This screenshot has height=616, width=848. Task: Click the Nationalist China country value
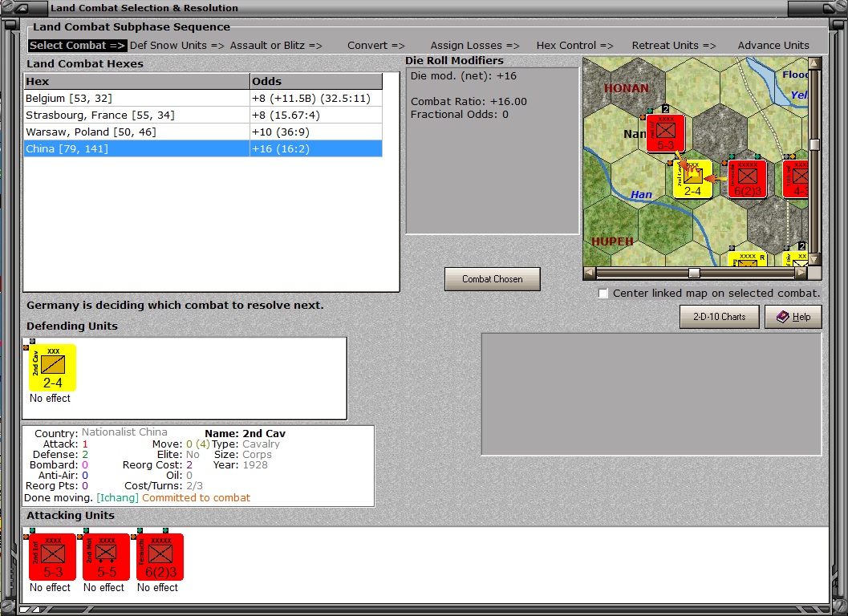pyautogui.click(x=124, y=432)
